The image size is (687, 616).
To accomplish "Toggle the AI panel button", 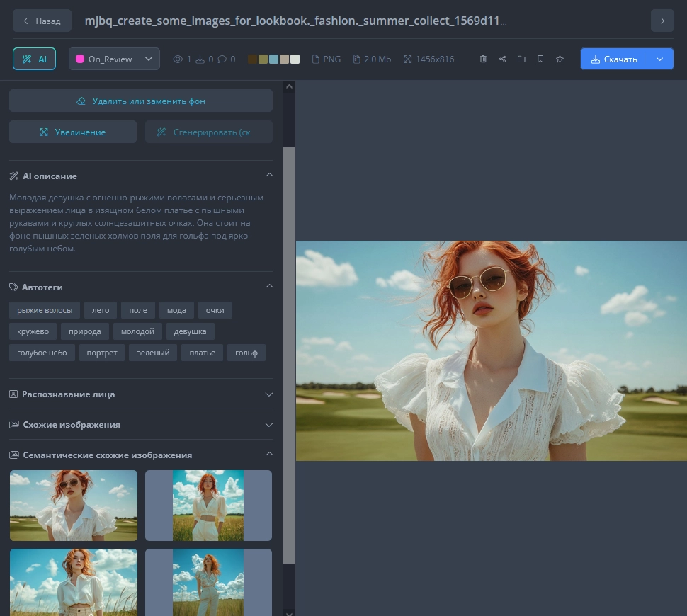I will pyautogui.click(x=34, y=59).
